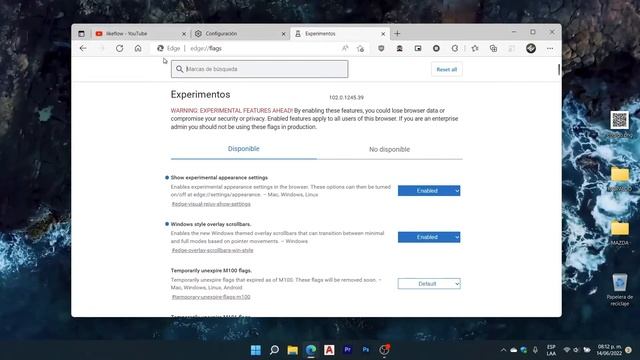Image resolution: width=640 pixels, height=360 pixels.
Task: Launch Premiere Pro from taskbar
Action: point(348,350)
